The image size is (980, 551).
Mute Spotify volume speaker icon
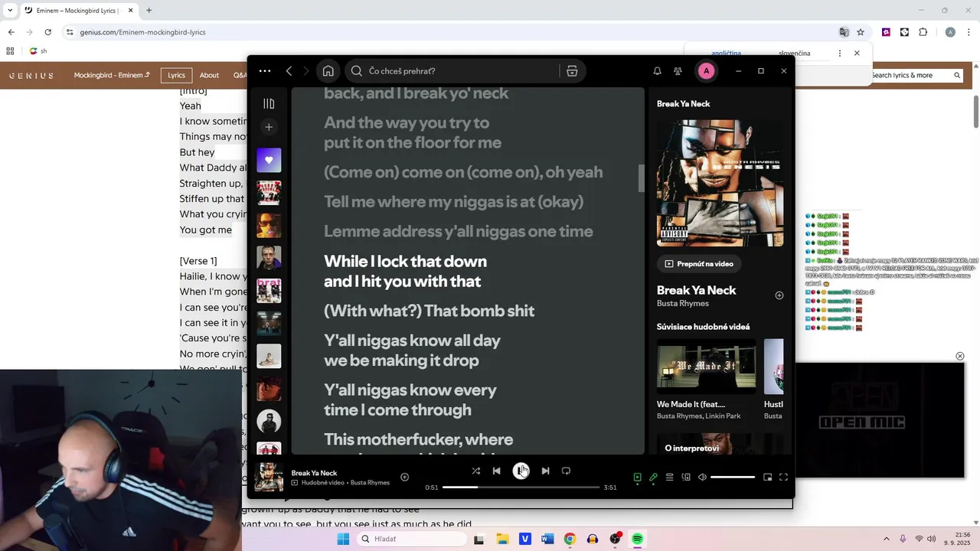point(702,477)
